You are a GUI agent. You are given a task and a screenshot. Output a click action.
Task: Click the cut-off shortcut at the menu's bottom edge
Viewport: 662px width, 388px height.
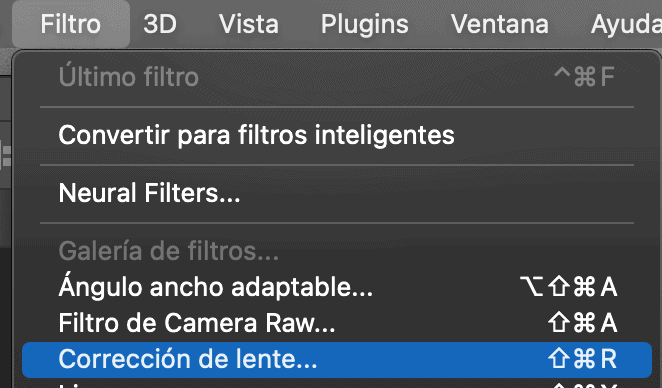pos(584,385)
